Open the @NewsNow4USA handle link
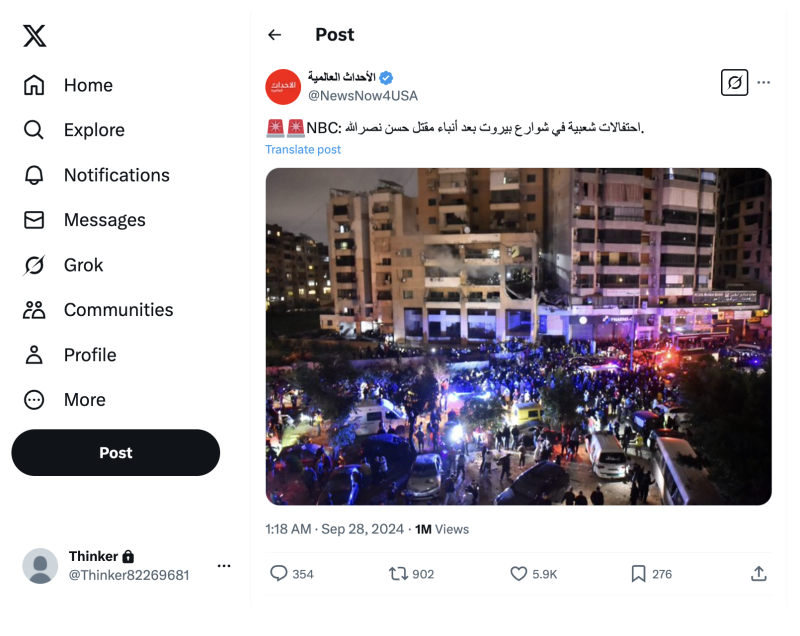The height and width of the screenshot is (636, 800). (362, 96)
